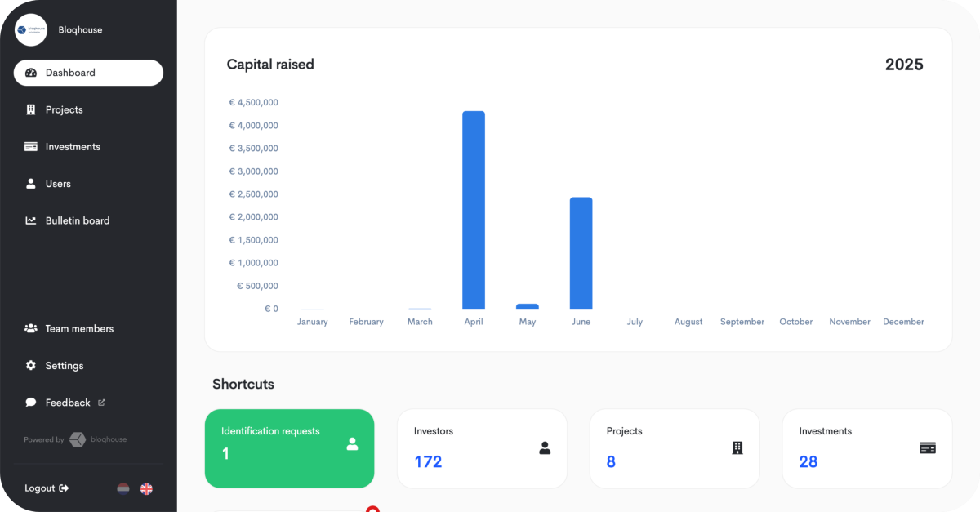Click the person icon on Identification requests card
This screenshot has height=512, width=980.
352,444
